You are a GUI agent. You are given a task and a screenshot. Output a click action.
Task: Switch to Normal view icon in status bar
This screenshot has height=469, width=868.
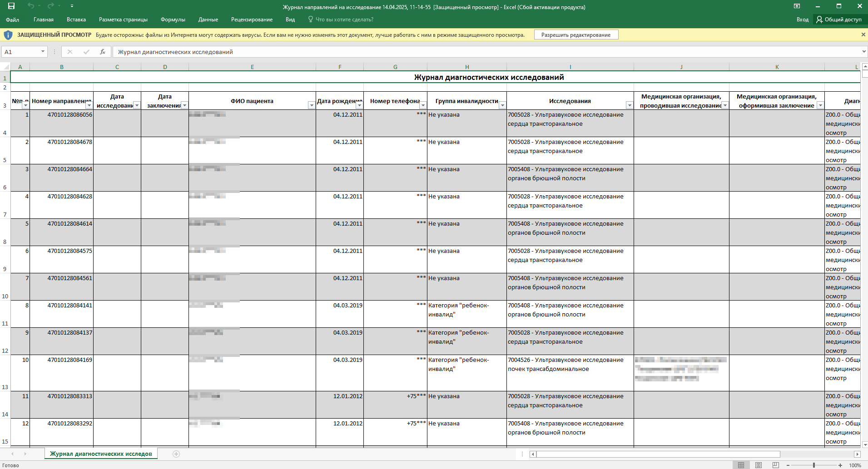tap(741, 465)
